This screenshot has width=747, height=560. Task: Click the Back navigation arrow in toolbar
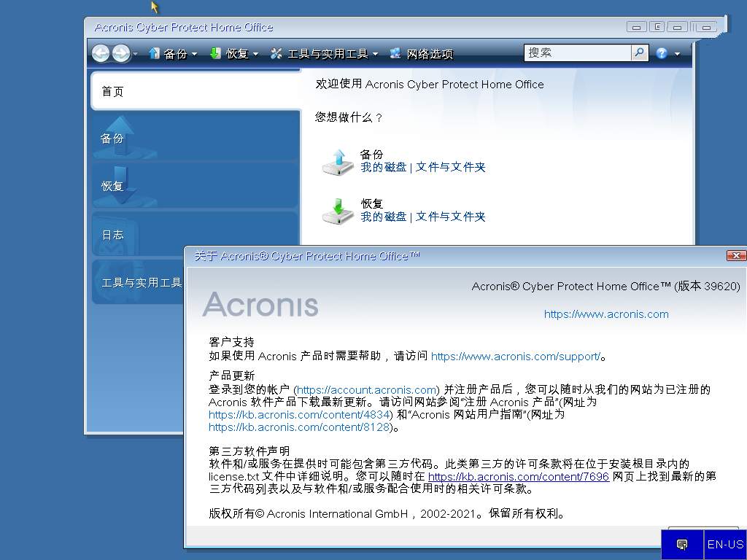pos(101,53)
